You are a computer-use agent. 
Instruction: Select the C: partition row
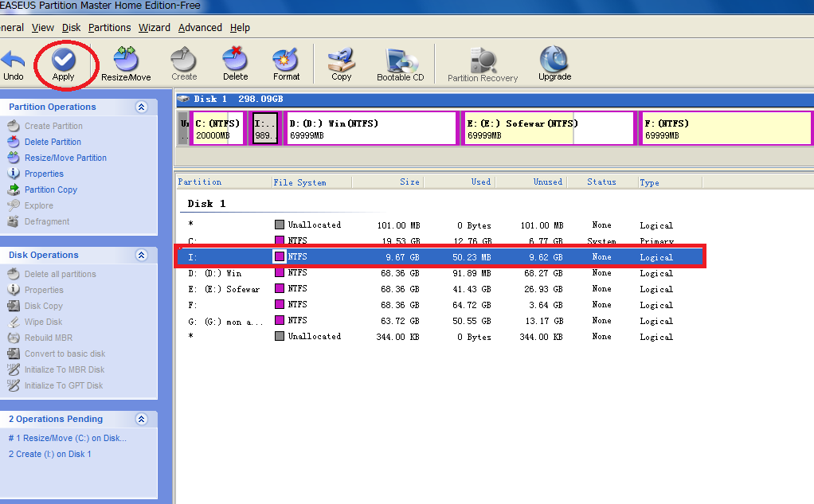tap(440, 240)
